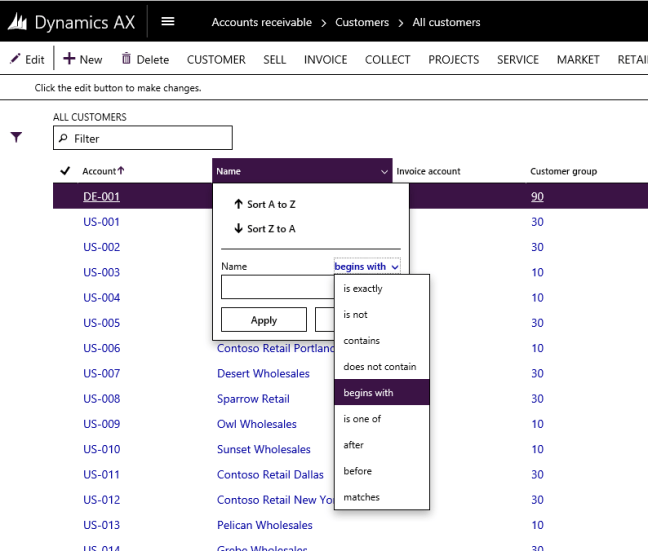
Task: Click the Apply button
Action: 263,320
